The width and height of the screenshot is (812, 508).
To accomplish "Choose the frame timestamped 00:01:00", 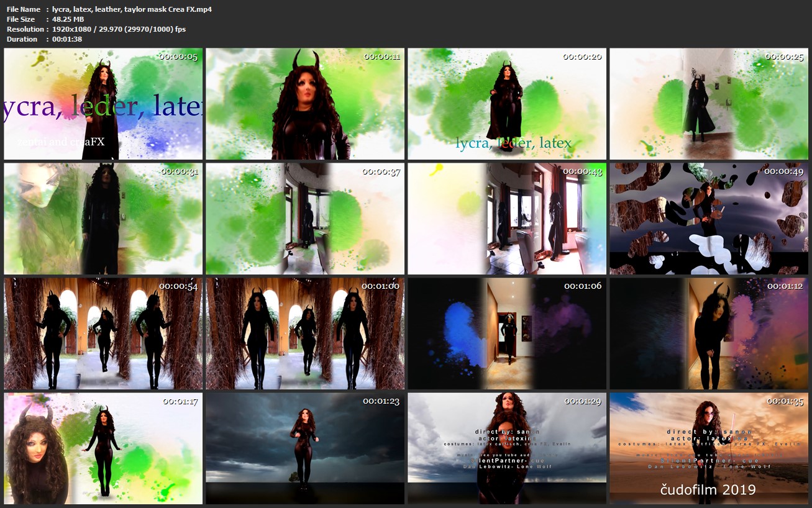I will [x=305, y=333].
